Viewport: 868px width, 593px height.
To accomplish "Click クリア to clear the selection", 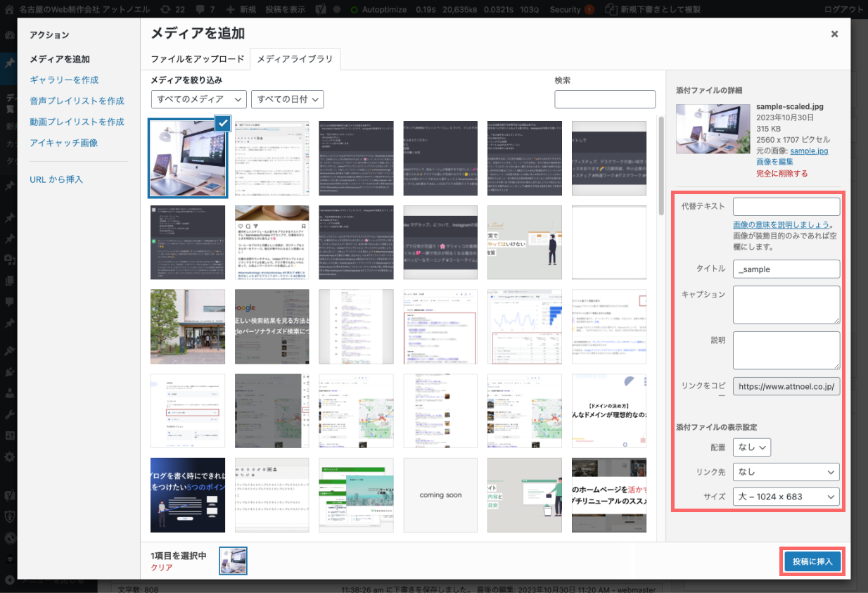I will [x=162, y=568].
